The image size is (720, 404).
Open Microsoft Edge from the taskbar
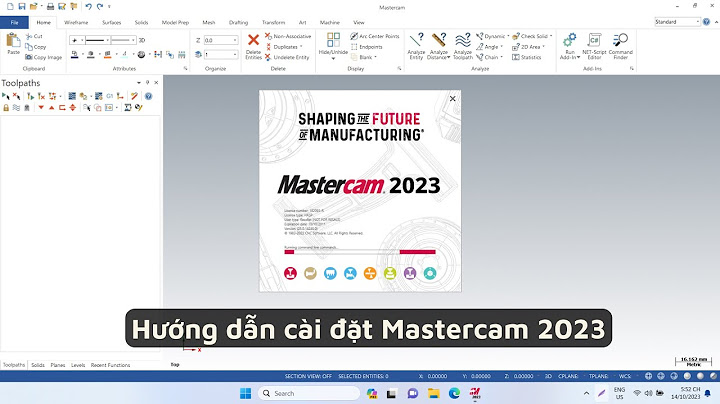[x=454, y=393]
